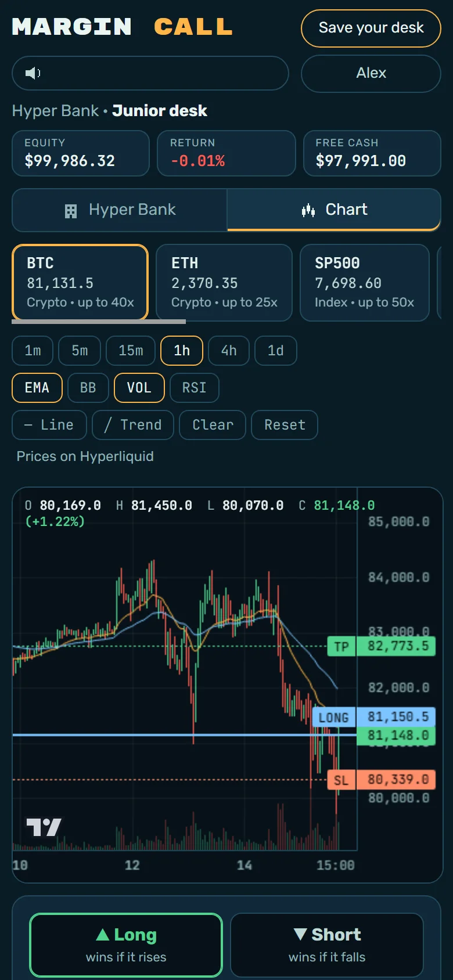
Task: Click the Prices on Hyperliquid text
Action: pos(85,456)
